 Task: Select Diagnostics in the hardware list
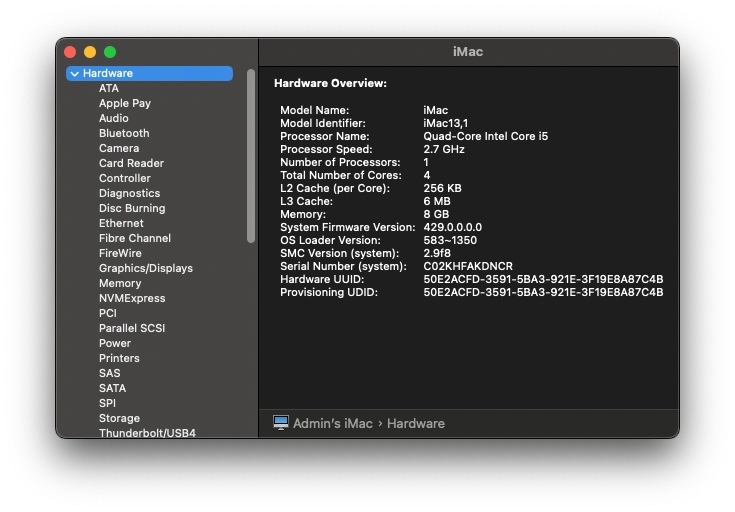[129, 193]
